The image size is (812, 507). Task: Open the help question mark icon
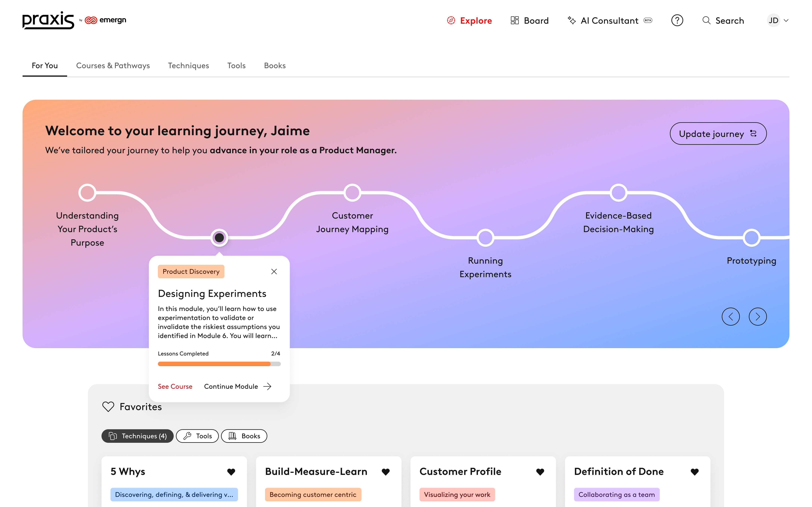[x=677, y=20]
